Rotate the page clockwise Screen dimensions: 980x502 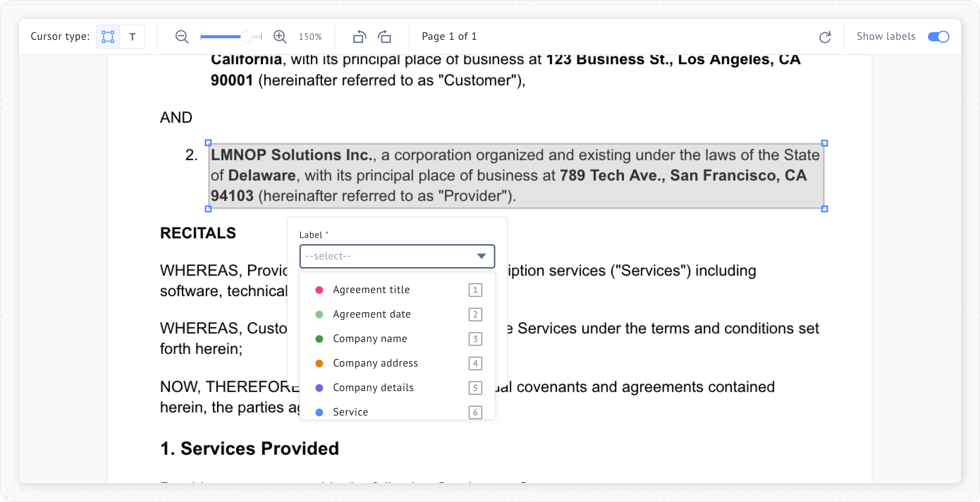coord(385,37)
